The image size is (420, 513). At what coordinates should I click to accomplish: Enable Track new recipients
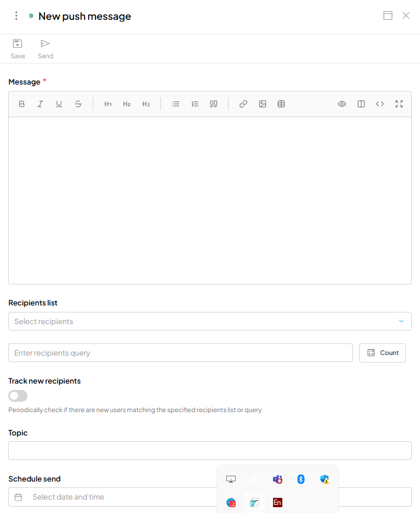tap(17, 396)
